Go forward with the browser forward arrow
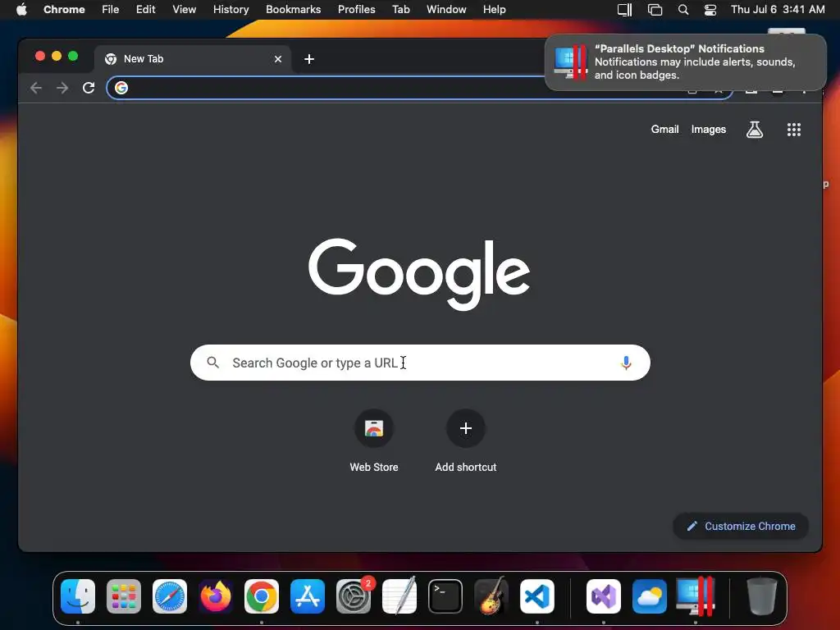 coord(62,88)
